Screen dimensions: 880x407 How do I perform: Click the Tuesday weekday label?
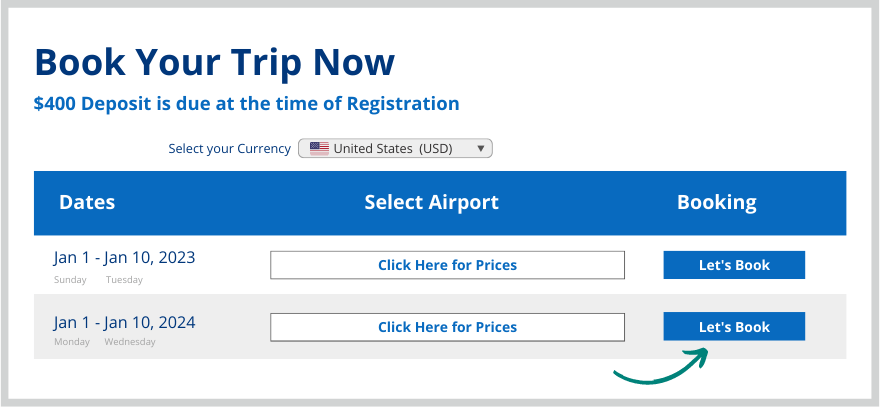pyautogui.click(x=124, y=280)
